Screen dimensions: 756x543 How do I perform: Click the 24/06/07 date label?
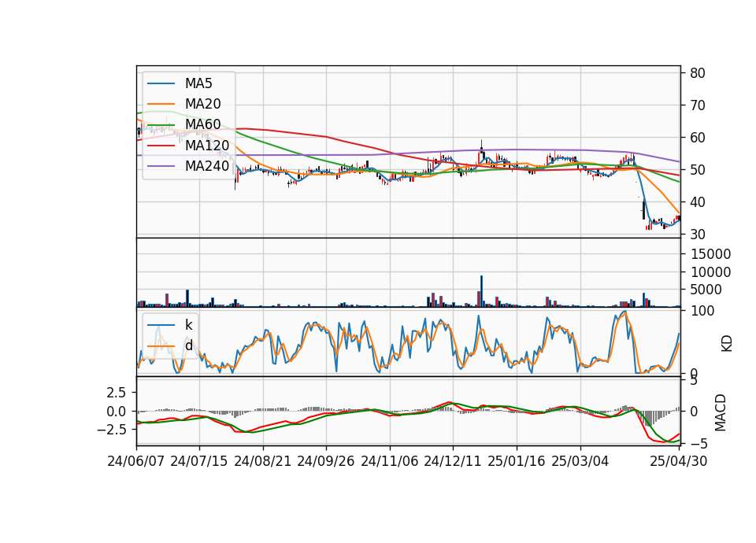coord(136,461)
